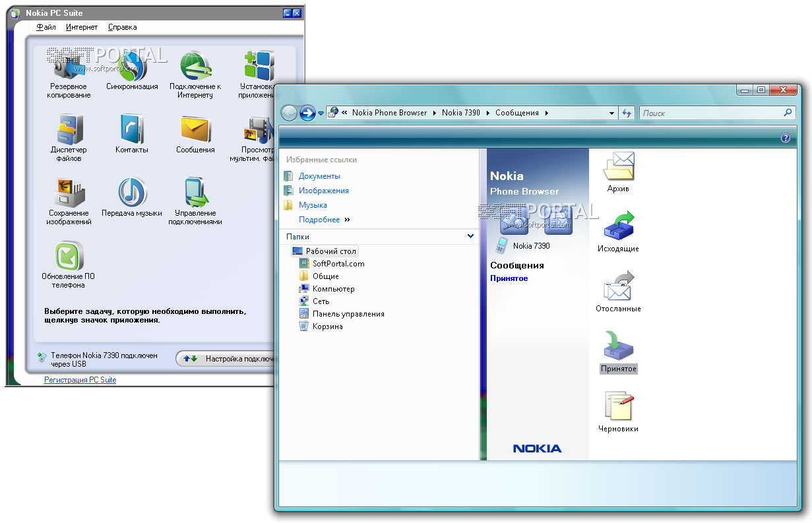
Task: Expand arrow after Сообщения breadcrumb
Action: point(546,113)
